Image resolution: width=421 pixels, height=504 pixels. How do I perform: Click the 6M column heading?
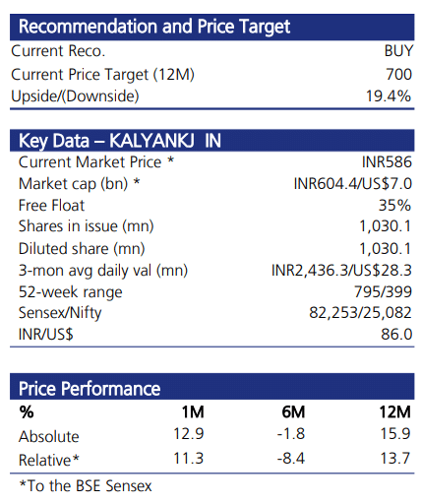pyautogui.click(x=293, y=412)
